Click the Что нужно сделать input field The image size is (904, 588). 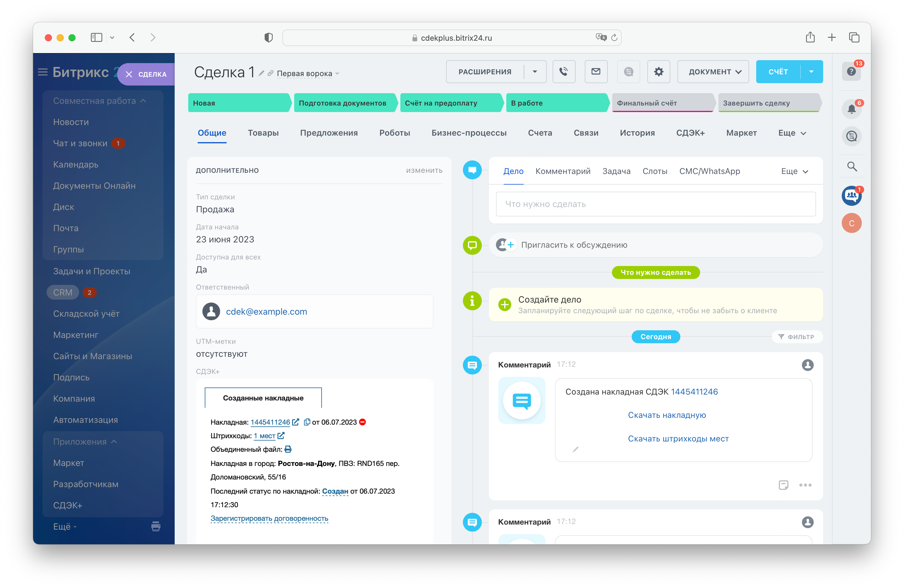pyautogui.click(x=656, y=204)
